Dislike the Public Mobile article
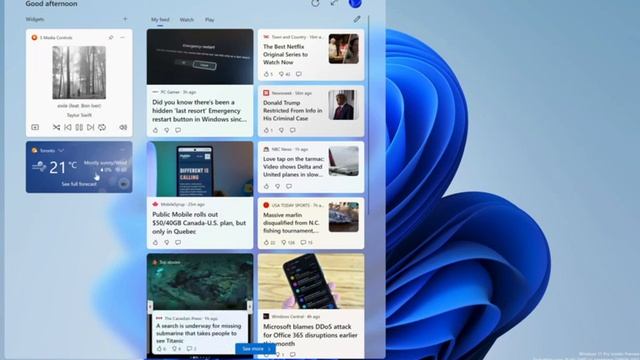This screenshot has height=360, width=640. [167, 242]
